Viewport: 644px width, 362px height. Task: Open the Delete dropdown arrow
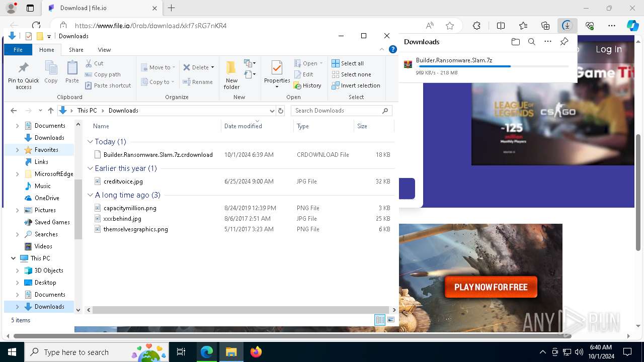tap(212, 67)
